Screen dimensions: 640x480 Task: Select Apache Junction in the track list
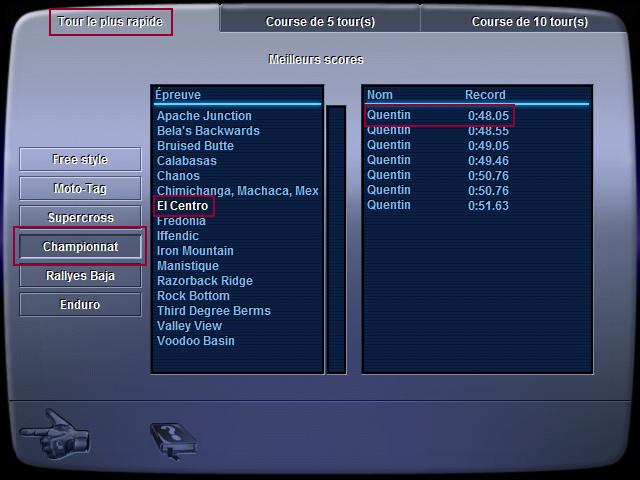tap(204, 116)
